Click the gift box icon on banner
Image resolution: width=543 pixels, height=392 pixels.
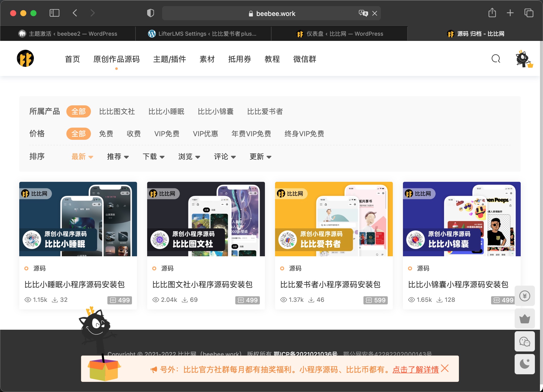104,370
